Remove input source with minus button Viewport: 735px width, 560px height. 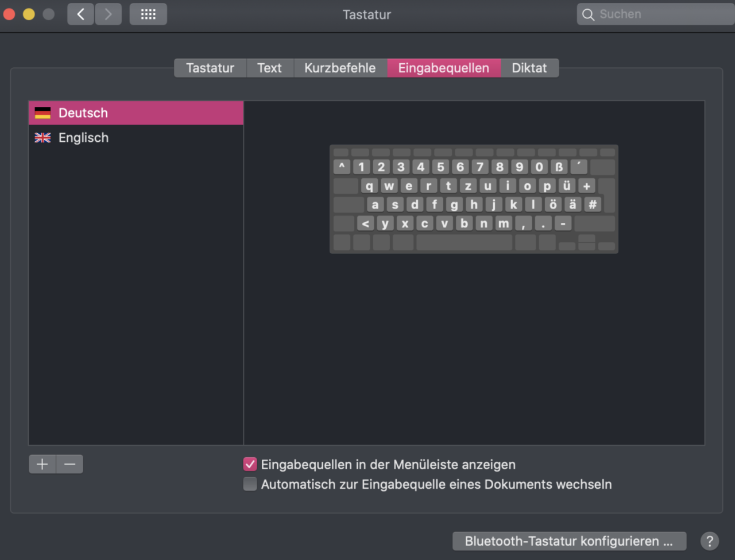click(x=70, y=464)
